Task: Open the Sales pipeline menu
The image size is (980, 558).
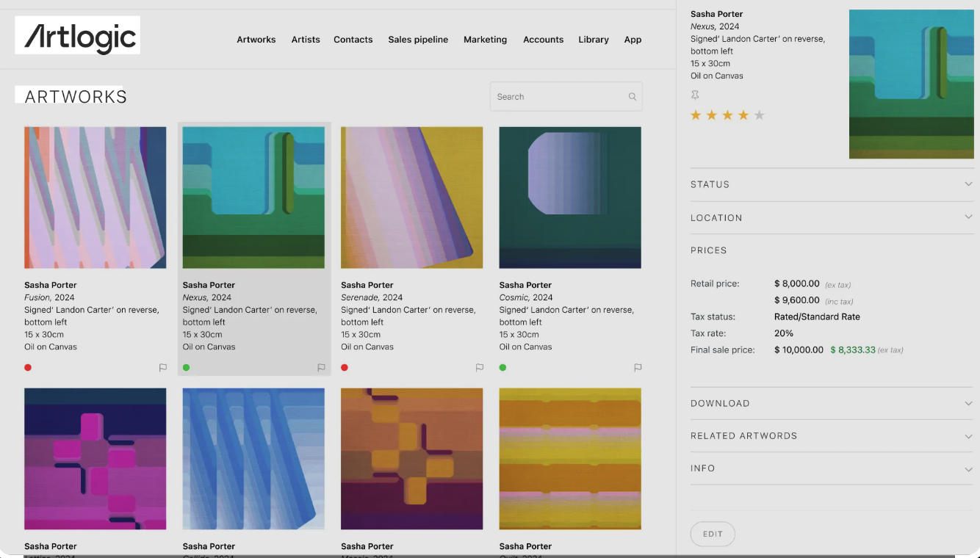Action: [x=418, y=40]
